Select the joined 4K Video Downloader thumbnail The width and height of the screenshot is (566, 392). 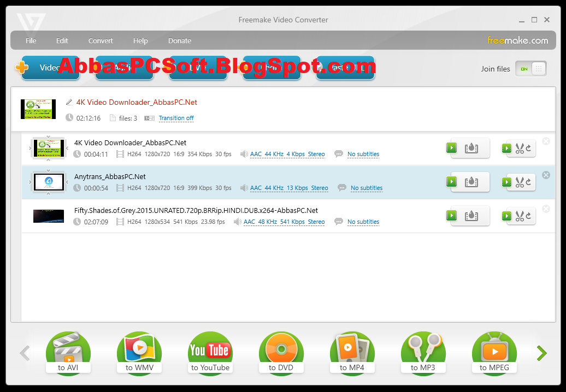click(38, 109)
